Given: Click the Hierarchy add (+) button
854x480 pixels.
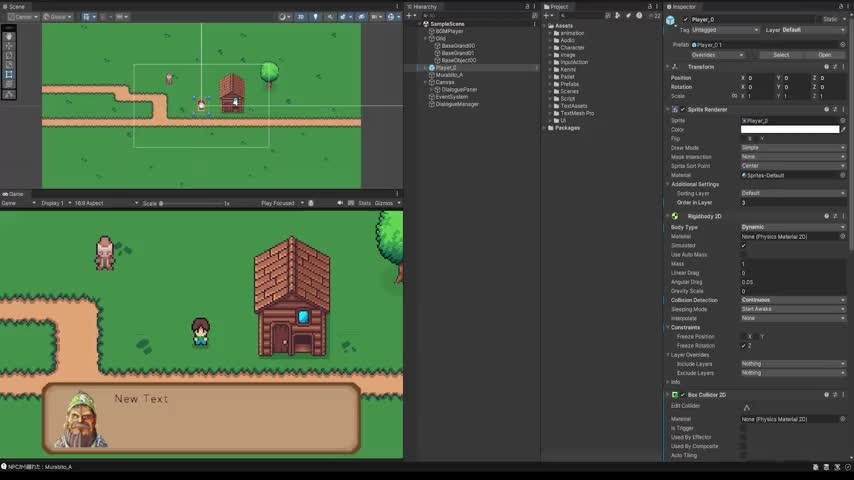Looking at the screenshot, I should click(x=411, y=16).
